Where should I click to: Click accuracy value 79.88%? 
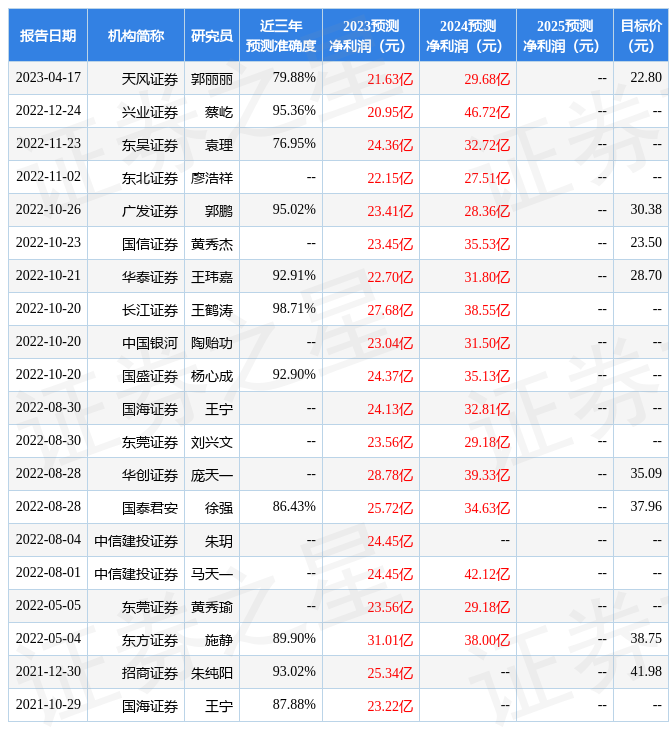294,77
